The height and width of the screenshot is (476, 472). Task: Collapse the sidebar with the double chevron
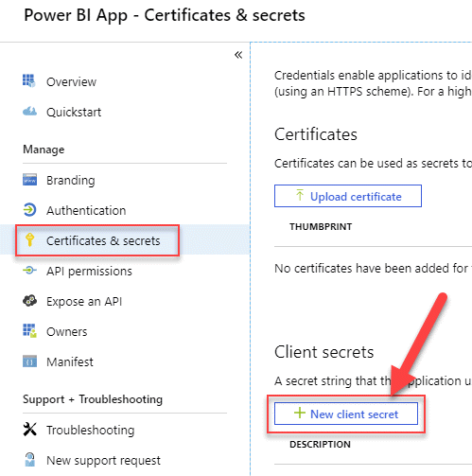click(238, 55)
